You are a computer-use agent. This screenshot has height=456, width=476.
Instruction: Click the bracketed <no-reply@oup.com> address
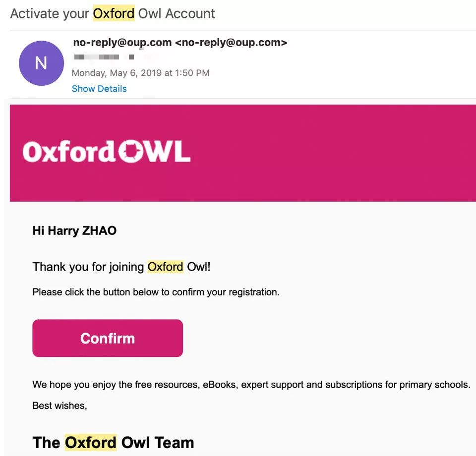coord(231,43)
